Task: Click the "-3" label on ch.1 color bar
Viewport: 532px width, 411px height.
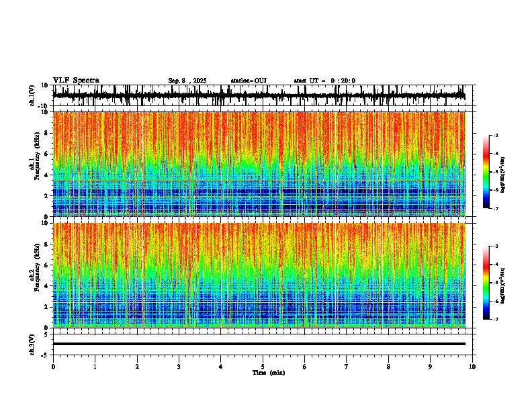Action: (495, 135)
